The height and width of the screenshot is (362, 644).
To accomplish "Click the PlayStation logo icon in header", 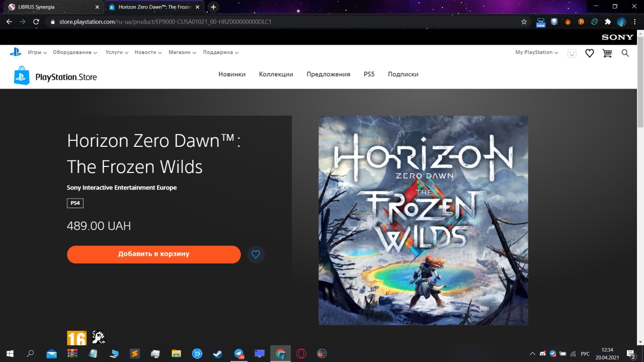I will tap(15, 52).
